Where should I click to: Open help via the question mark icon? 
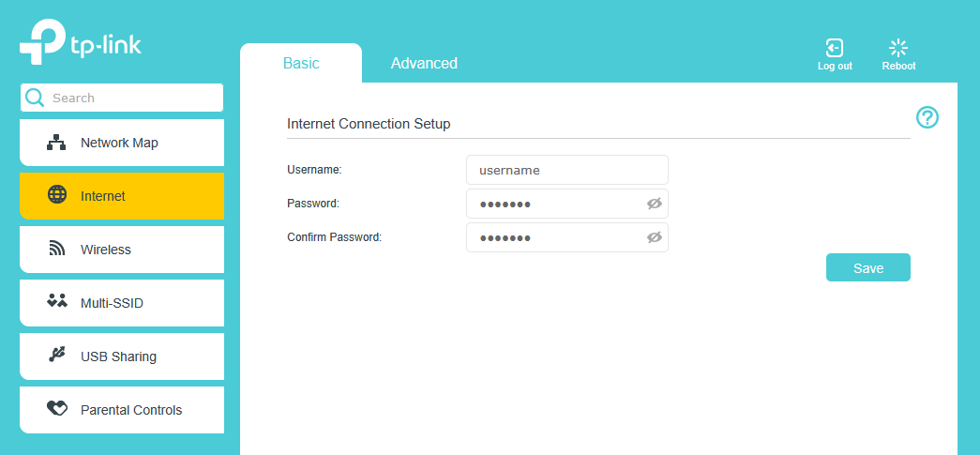[927, 117]
